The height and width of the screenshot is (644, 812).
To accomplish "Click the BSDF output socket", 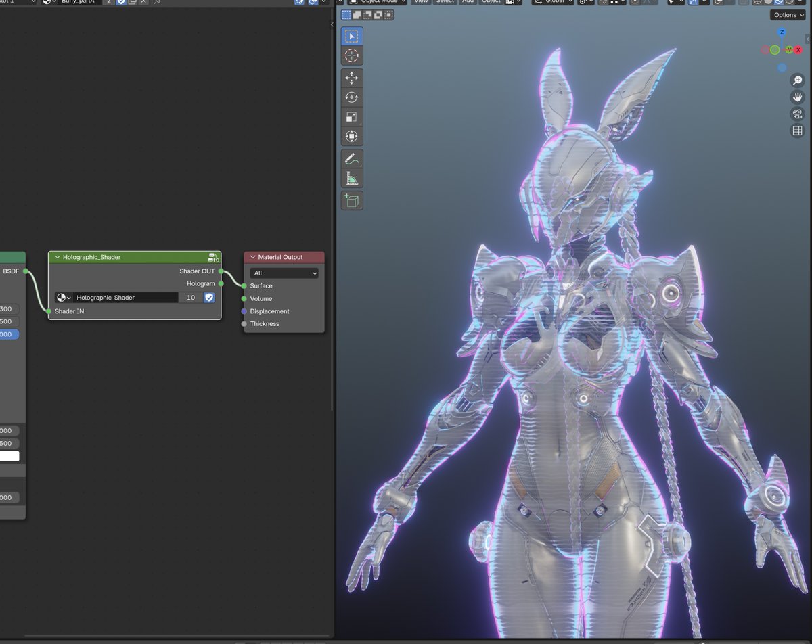I will pyautogui.click(x=26, y=271).
